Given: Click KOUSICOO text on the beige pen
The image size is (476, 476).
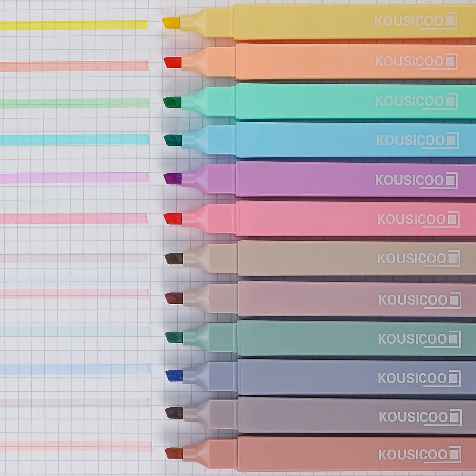Looking at the screenshot, I should click(411, 258).
